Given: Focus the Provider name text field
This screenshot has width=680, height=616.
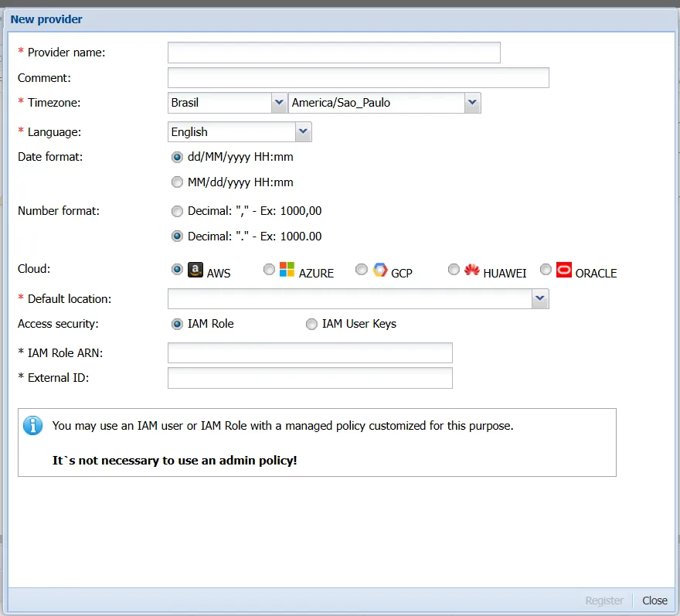Looking at the screenshot, I should (334, 53).
